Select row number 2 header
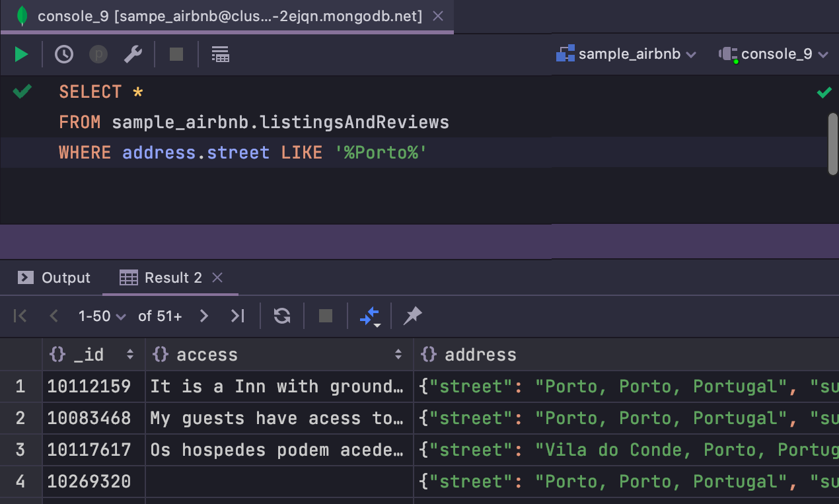Screen dimensions: 839x504 click(20, 418)
